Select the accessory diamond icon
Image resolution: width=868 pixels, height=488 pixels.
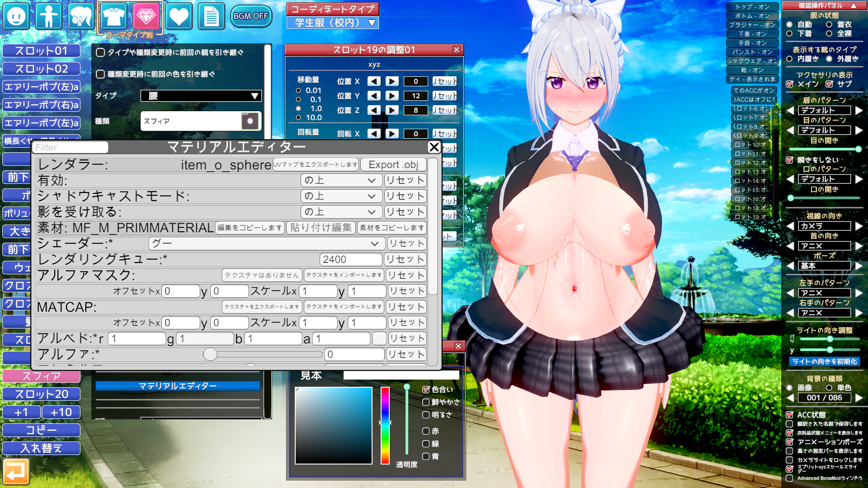tap(146, 17)
